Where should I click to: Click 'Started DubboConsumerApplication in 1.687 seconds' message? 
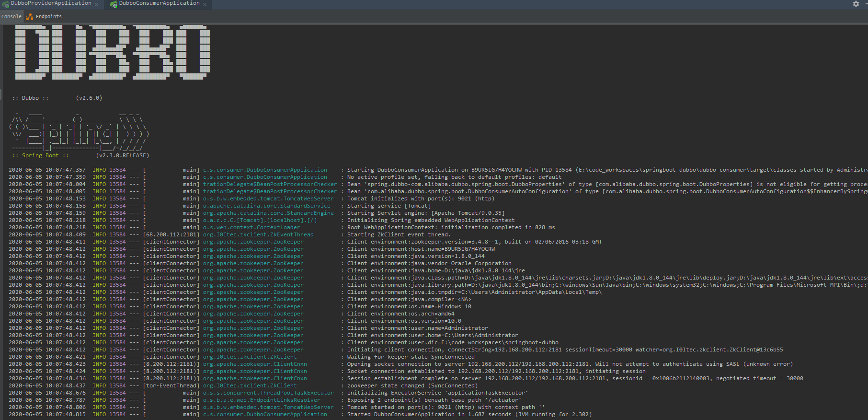469,414
